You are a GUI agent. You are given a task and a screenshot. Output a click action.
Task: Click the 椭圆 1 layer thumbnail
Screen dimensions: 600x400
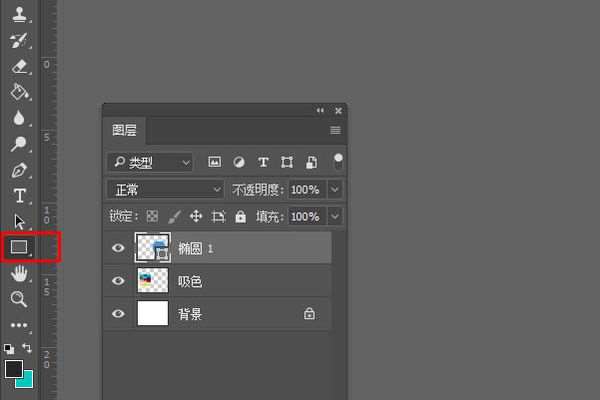pyautogui.click(x=153, y=247)
